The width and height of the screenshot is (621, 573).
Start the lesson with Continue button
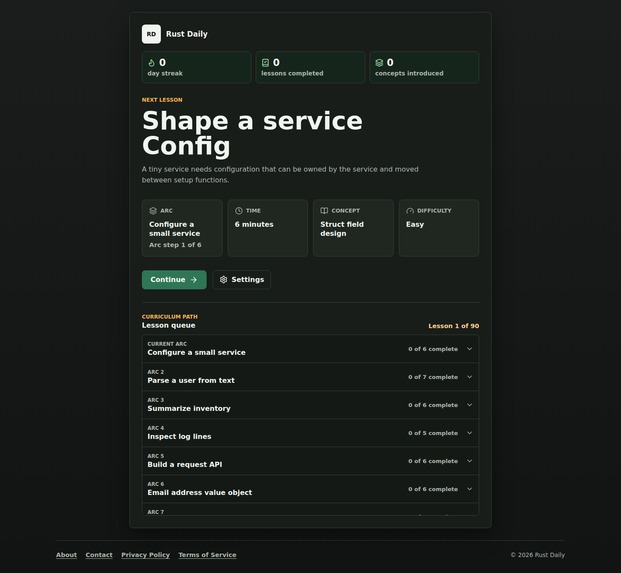click(174, 280)
